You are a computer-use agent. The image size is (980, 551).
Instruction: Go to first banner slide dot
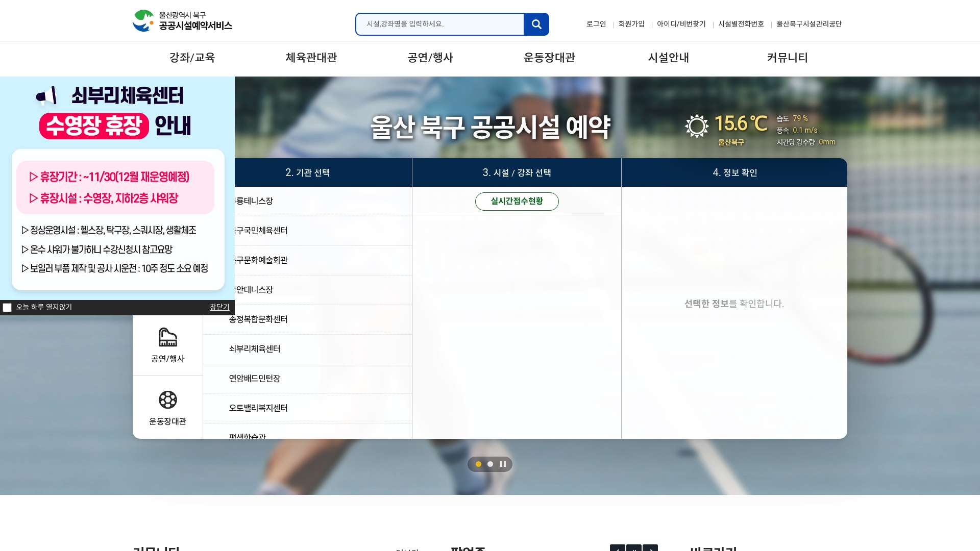(478, 464)
